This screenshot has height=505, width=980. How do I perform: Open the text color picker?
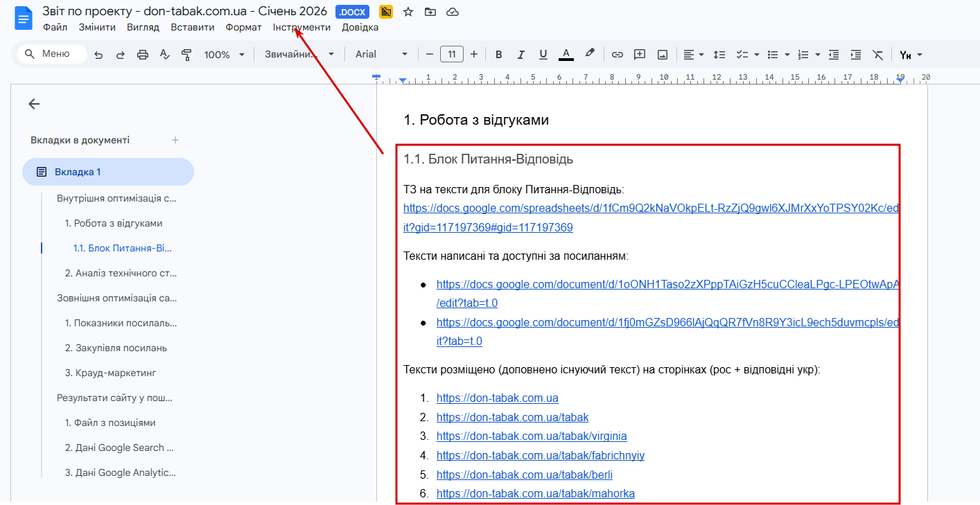point(566,55)
